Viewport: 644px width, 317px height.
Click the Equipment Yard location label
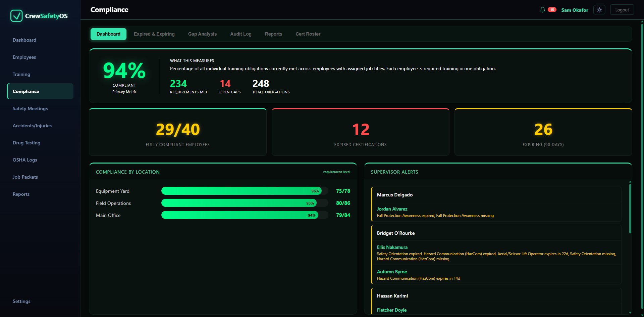(x=113, y=191)
